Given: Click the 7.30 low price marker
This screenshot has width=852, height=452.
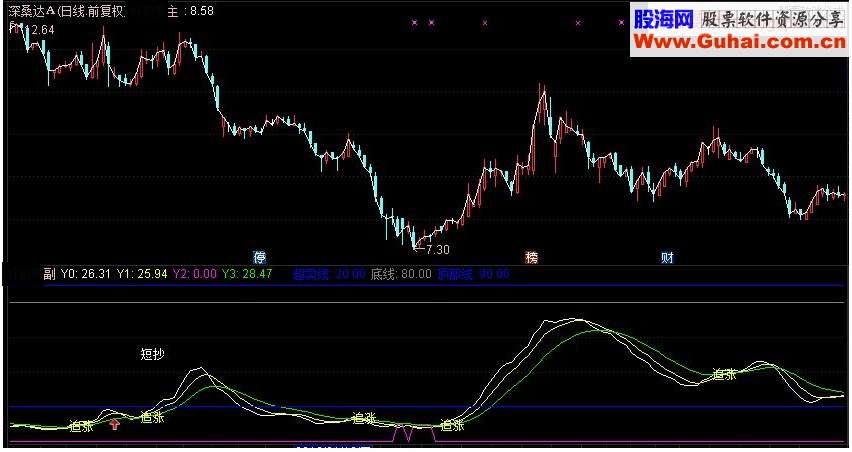Looking at the screenshot, I should click(x=432, y=249).
